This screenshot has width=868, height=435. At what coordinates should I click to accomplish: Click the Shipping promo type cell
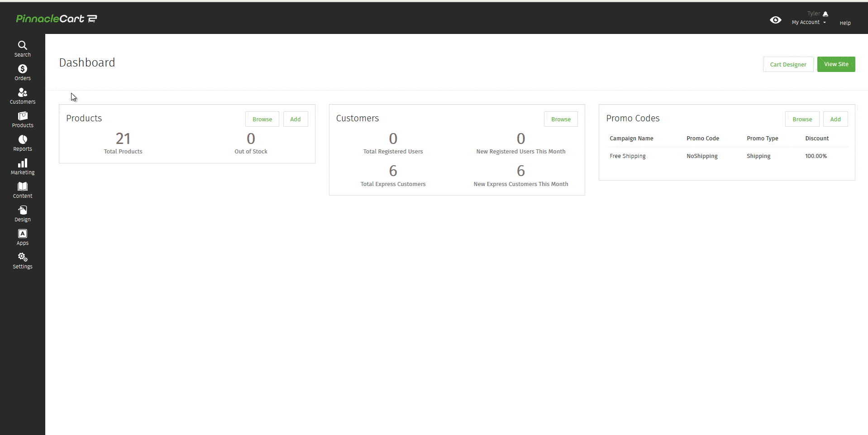coord(758,156)
